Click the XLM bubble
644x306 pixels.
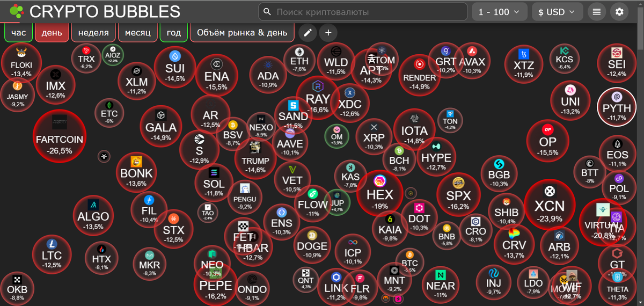136,81
